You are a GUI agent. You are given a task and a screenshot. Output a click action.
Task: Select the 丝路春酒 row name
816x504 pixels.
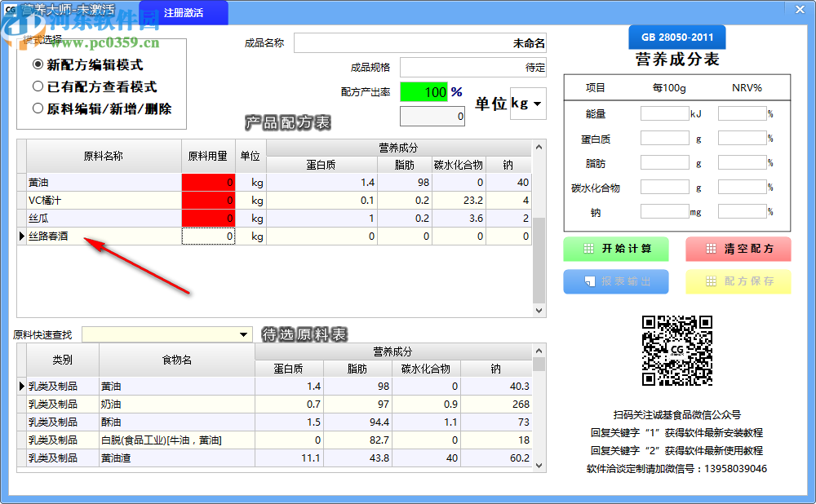[48, 237]
